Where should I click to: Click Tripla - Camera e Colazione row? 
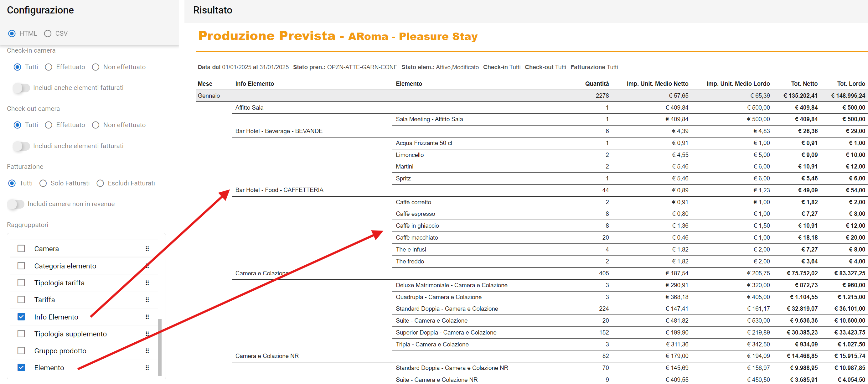point(630,345)
